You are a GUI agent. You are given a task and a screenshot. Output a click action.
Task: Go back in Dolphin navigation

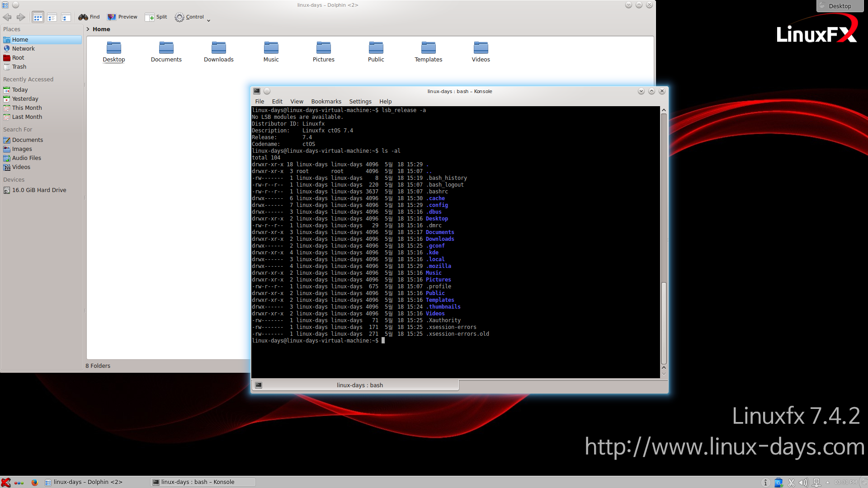[x=7, y=17]
